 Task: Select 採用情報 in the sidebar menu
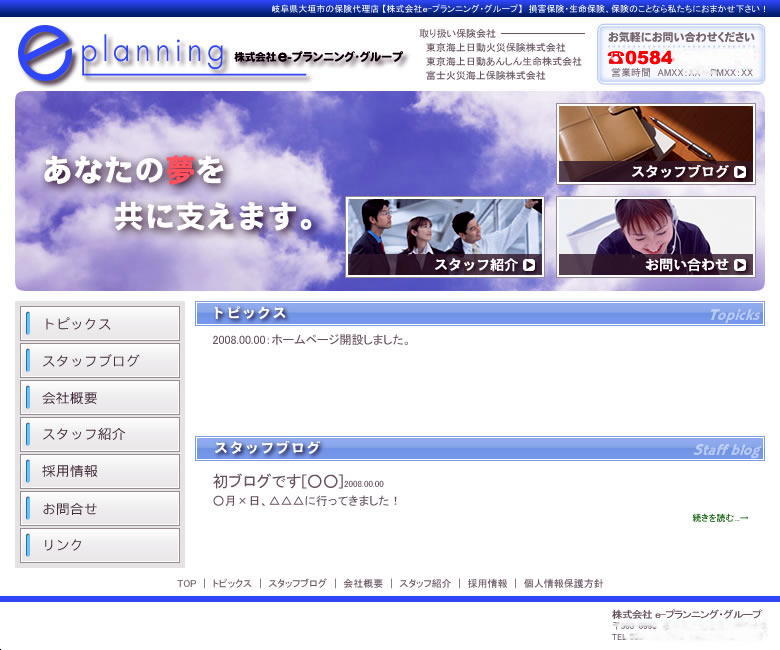coord(100,471)
